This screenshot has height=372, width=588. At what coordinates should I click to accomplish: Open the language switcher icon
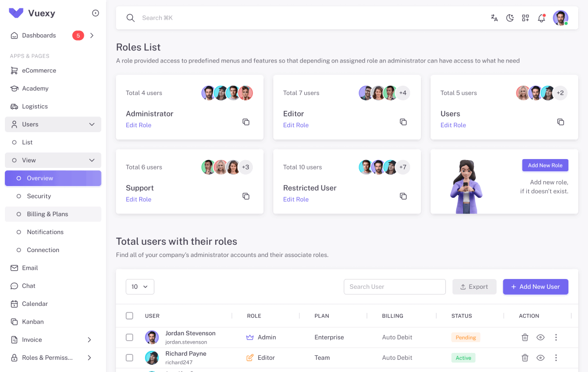[494, 18]
